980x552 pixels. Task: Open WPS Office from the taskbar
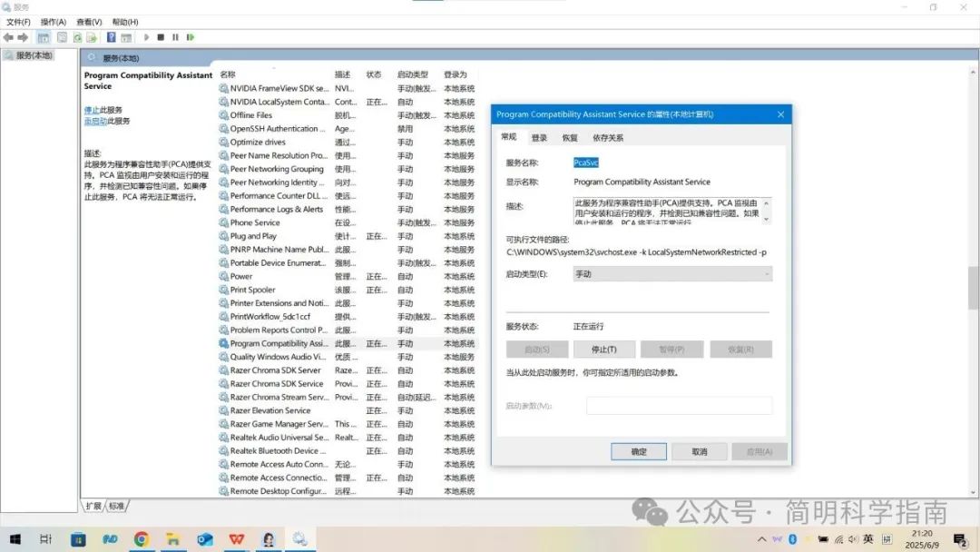(x=237, y=539)
